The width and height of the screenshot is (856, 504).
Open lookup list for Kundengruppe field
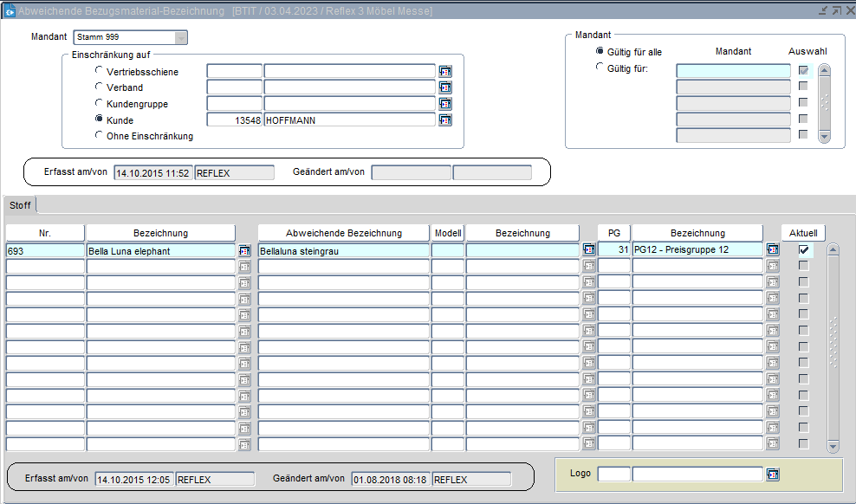[445, 104]
